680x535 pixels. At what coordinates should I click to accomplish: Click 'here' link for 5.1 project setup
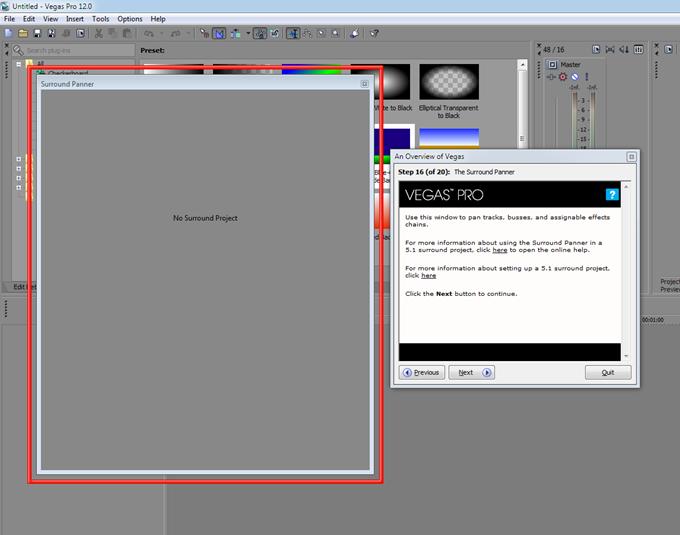(x=428, y=276)
